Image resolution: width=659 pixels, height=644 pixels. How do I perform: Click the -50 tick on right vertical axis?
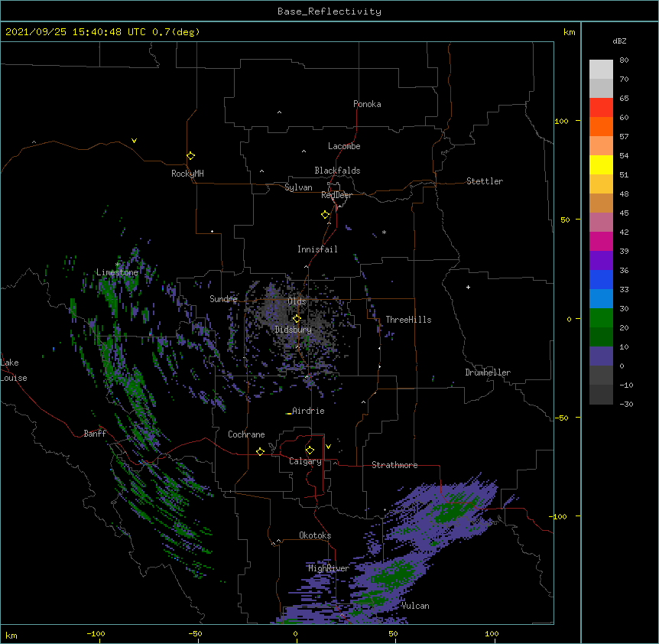[561, 418]
